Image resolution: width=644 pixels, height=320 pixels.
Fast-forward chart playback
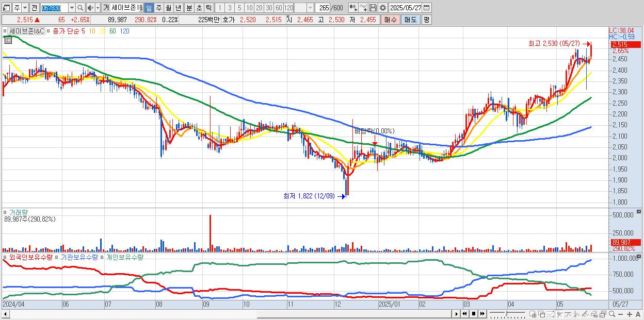pyautogui.click(x=482, y=314)
